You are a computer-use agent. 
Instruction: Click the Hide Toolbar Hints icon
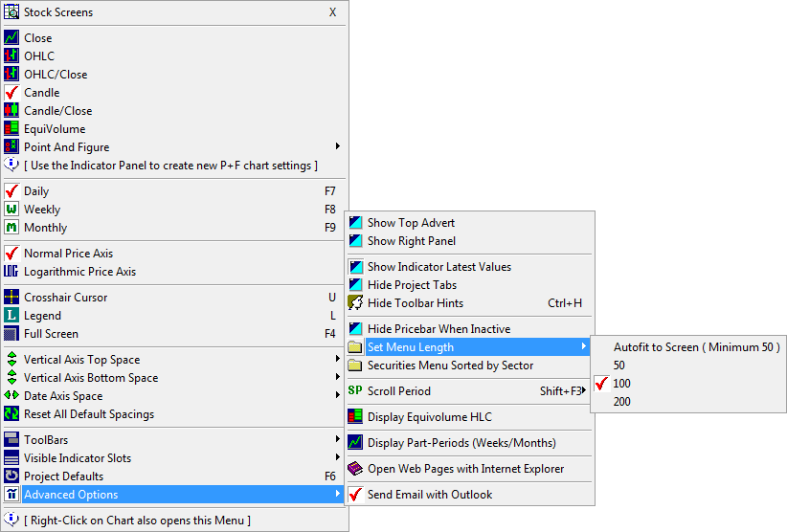pos(355,303)
